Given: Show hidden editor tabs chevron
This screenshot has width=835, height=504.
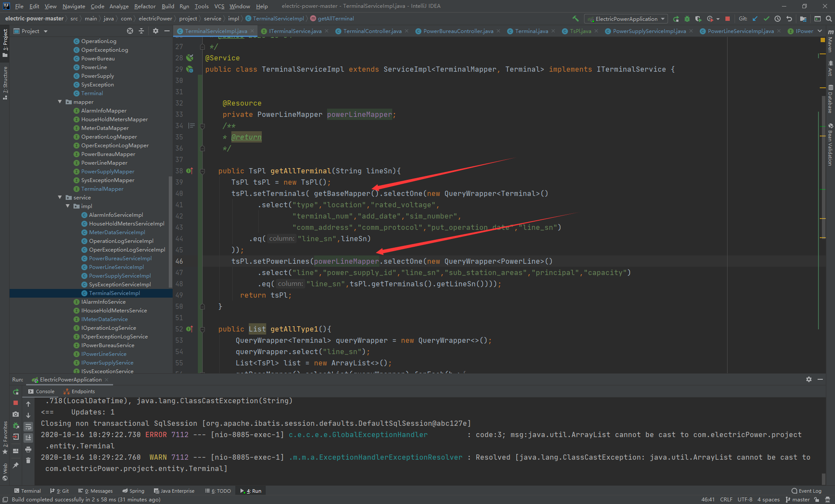Looking at the screenshot, I should pos(820,31).
